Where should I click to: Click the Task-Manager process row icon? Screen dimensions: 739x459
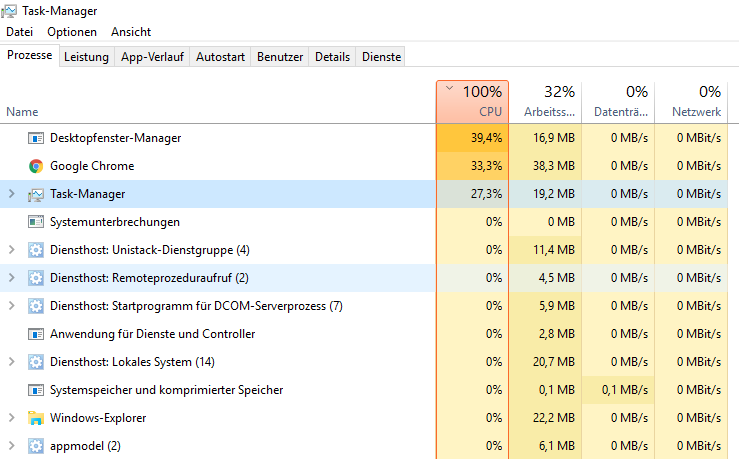36,194
